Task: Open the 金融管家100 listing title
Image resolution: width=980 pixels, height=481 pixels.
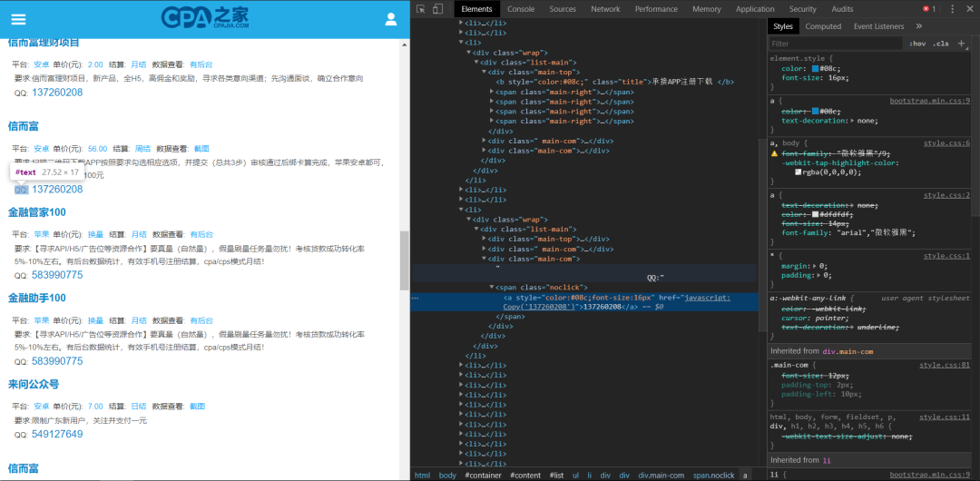Action: pyautogui.click(x=37, y=212)
